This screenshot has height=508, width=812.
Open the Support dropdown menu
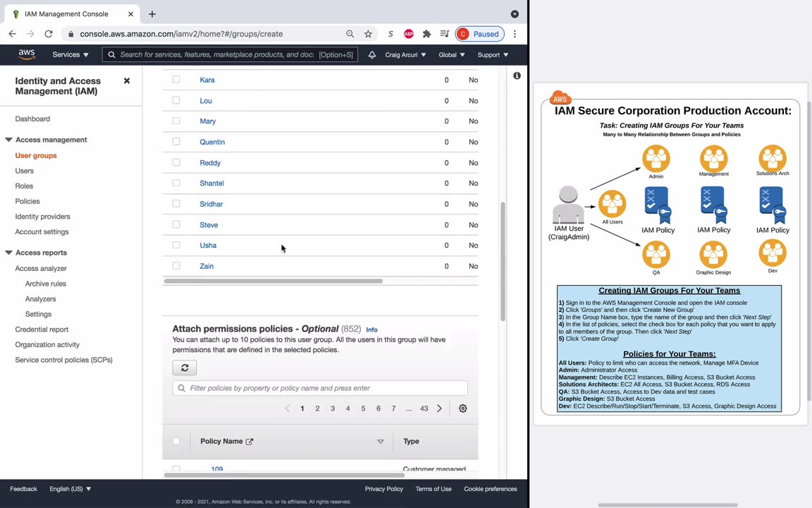coord(493,54)
